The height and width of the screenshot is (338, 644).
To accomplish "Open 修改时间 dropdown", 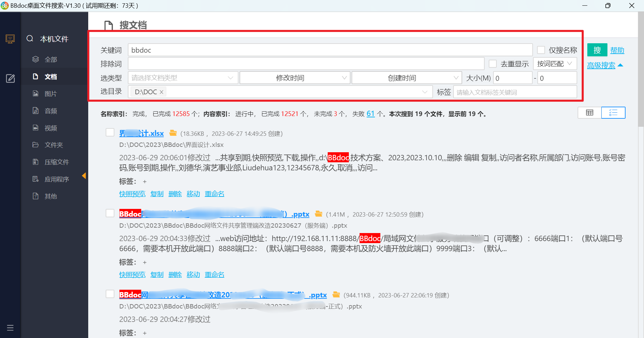I will [x=295, y=78].
